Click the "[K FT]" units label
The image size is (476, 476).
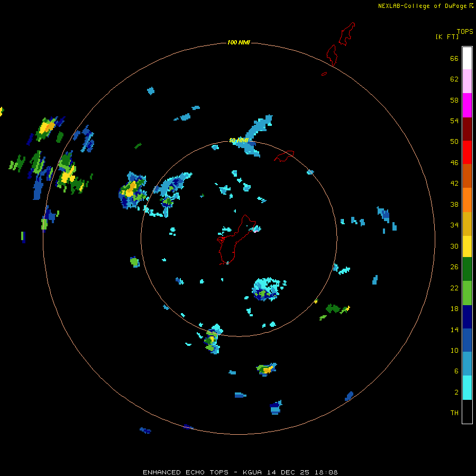447,36
